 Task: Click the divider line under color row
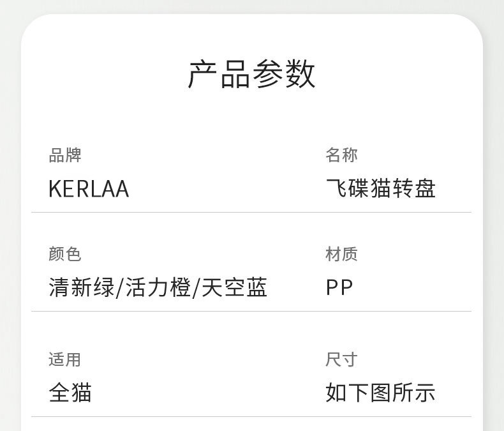pos(251,311)
